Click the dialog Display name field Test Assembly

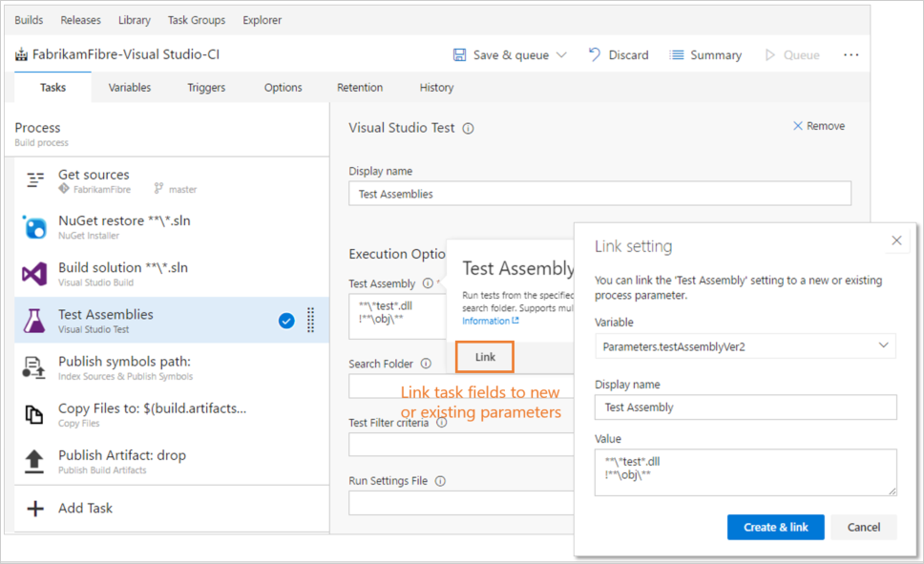745,407
